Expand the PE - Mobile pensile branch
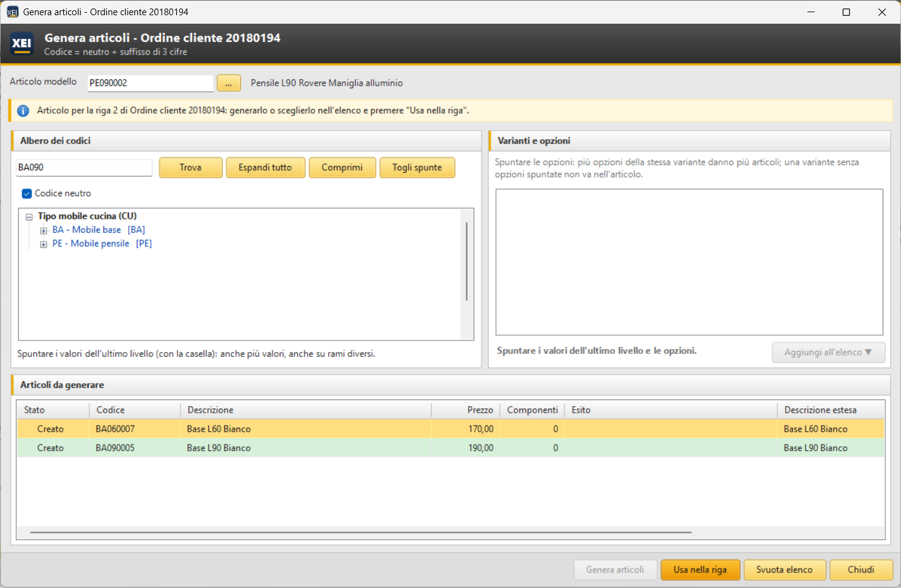Image resolution: width=901 pixels, height=588 pixels. [44, 244]
